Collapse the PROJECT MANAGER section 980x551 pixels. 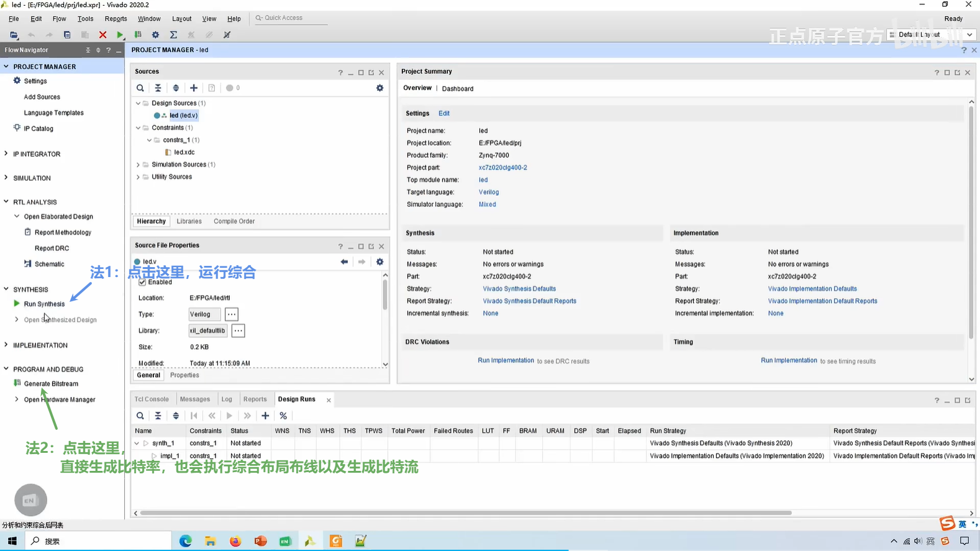6,66
